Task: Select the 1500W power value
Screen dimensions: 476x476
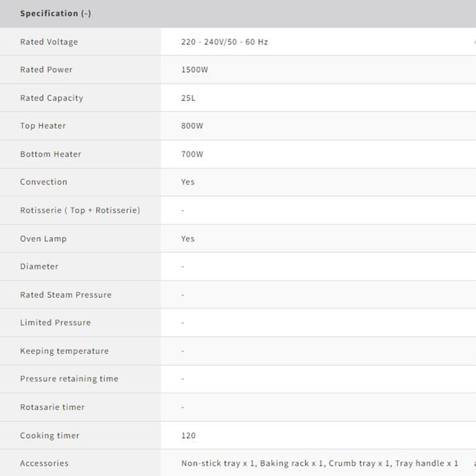Action: (x=194, y=70)
